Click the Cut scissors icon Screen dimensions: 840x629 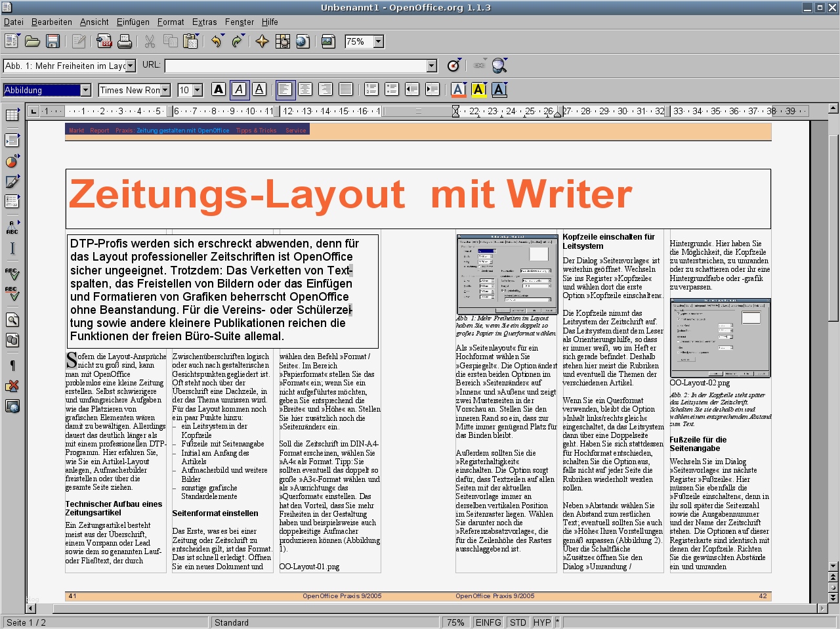[150, 41]
